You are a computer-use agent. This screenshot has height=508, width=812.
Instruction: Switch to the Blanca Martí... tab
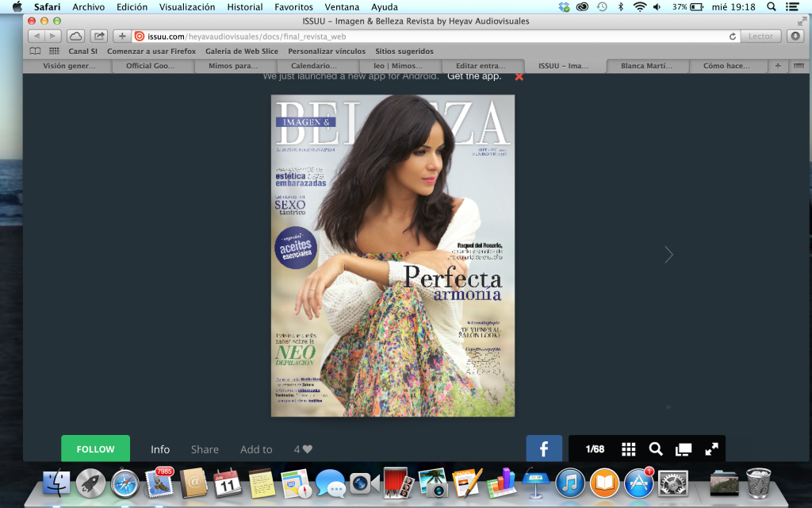(x=645, y=66)
